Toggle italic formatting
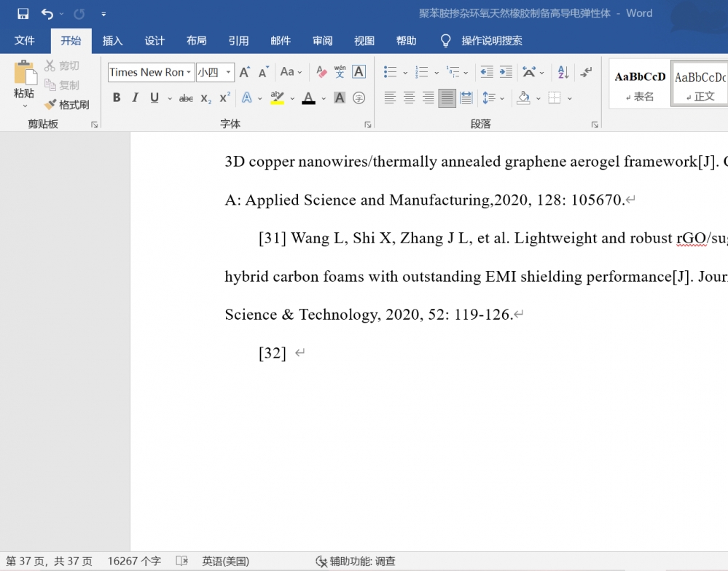 [135, 98]
